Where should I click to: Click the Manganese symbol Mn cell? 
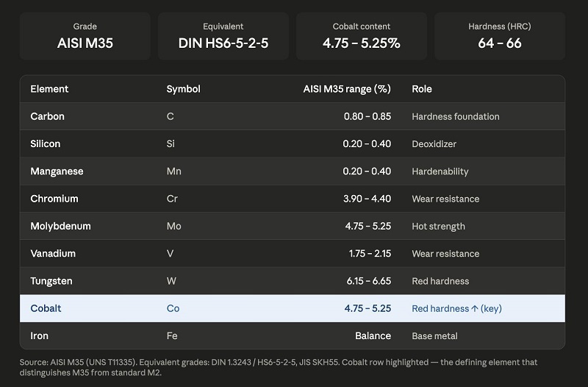174,171
